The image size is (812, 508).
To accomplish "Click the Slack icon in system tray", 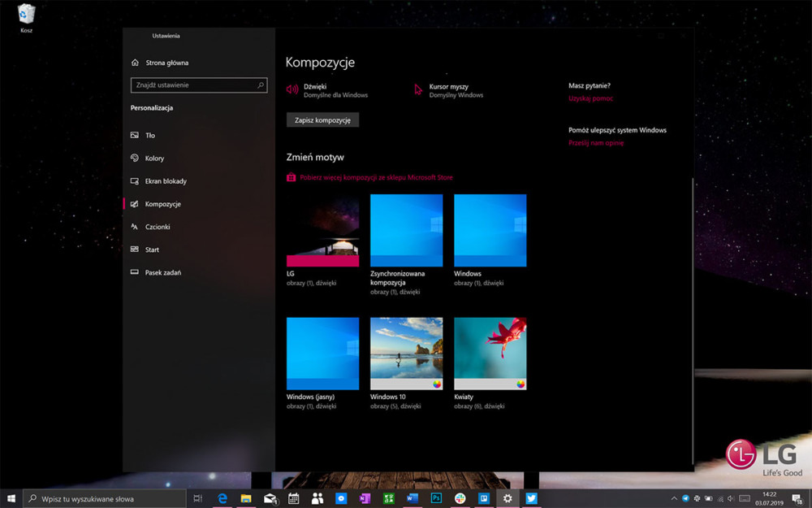I will pyautogui.click(x=697, y=499).
